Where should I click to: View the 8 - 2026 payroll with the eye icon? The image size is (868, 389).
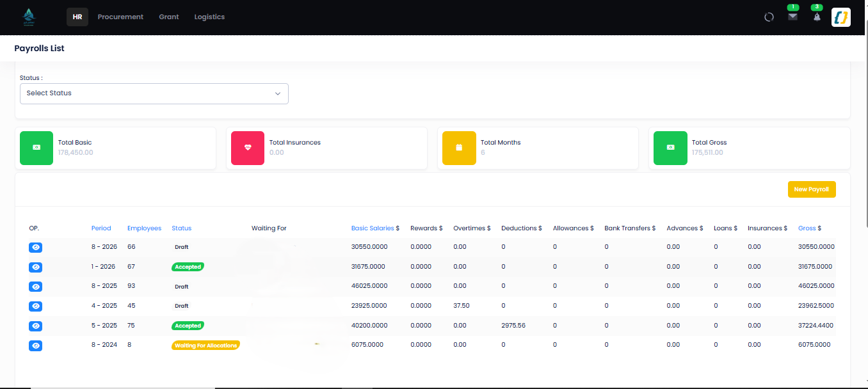pos(36,247)
